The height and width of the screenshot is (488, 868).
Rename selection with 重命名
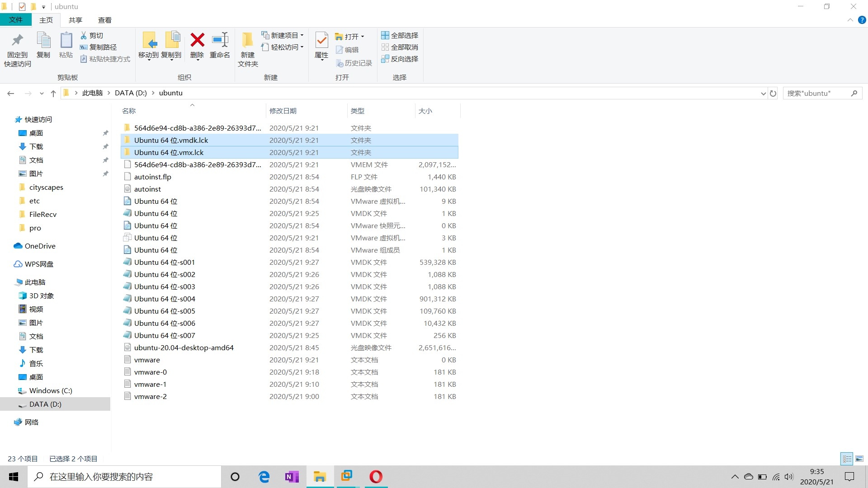220,46
